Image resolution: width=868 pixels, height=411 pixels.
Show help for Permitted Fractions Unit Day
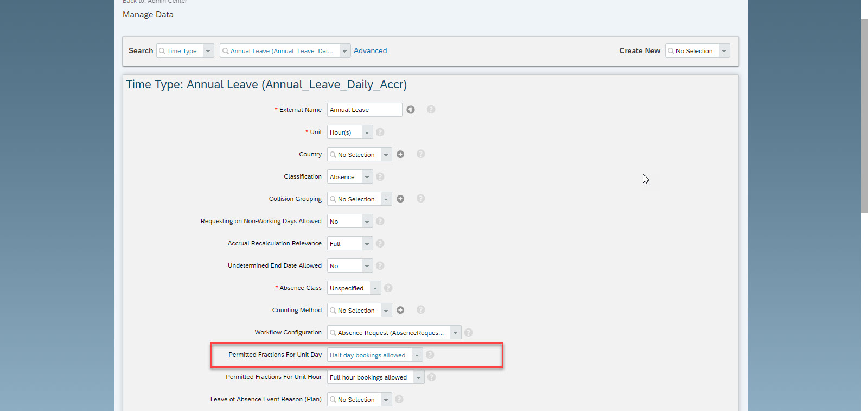430,355
